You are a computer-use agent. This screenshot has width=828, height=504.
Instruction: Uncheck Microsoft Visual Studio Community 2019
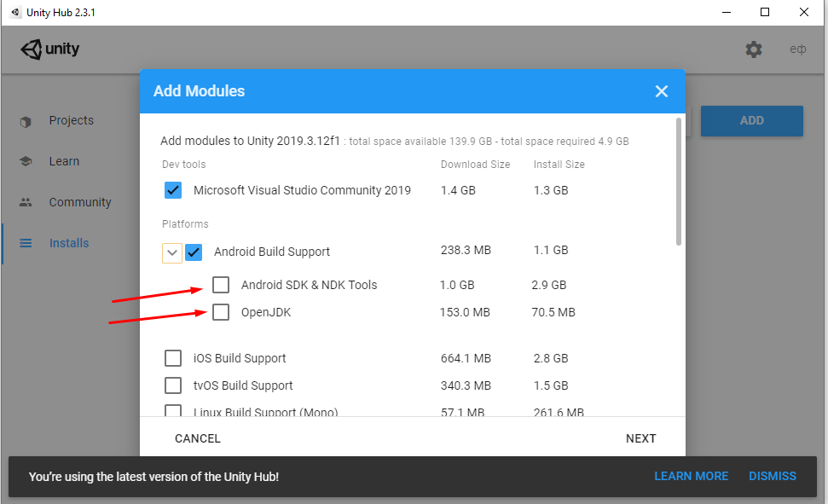coord(172,190)
